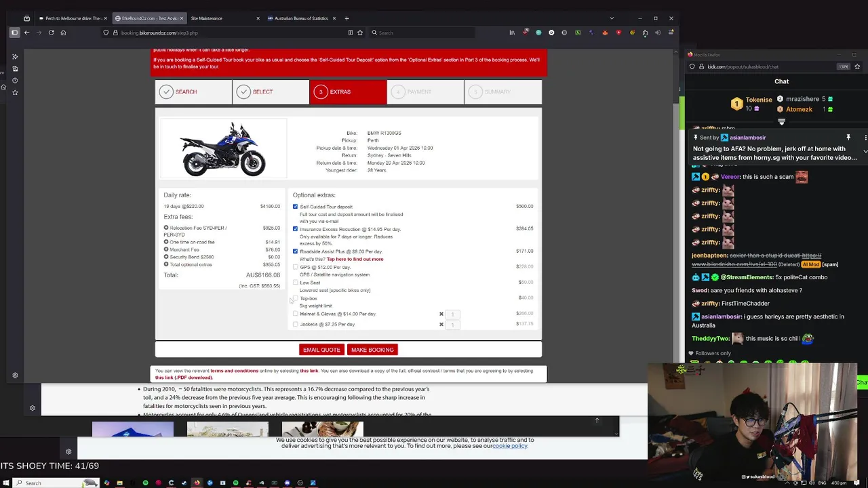Enable the Top-box extra
The image size is (868, 488).
[x=295, y=298]
